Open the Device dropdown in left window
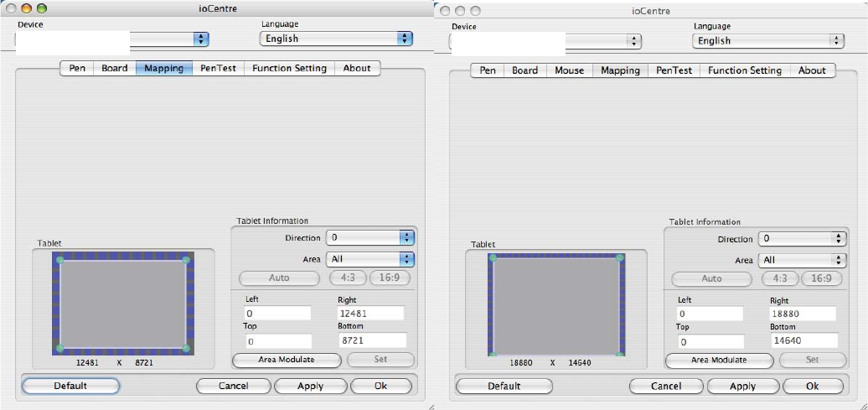The image size is (868, 410). [111, 39]
